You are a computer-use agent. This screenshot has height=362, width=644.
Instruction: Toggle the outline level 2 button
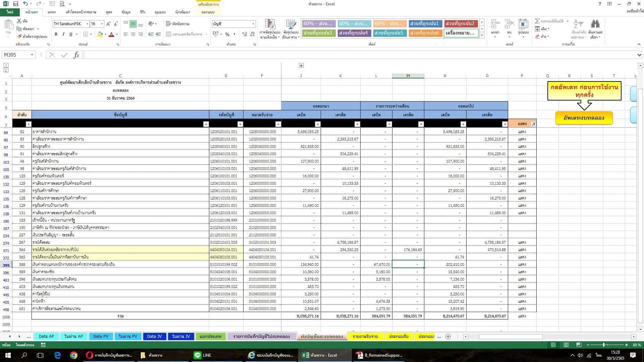(x=6, y=70)
